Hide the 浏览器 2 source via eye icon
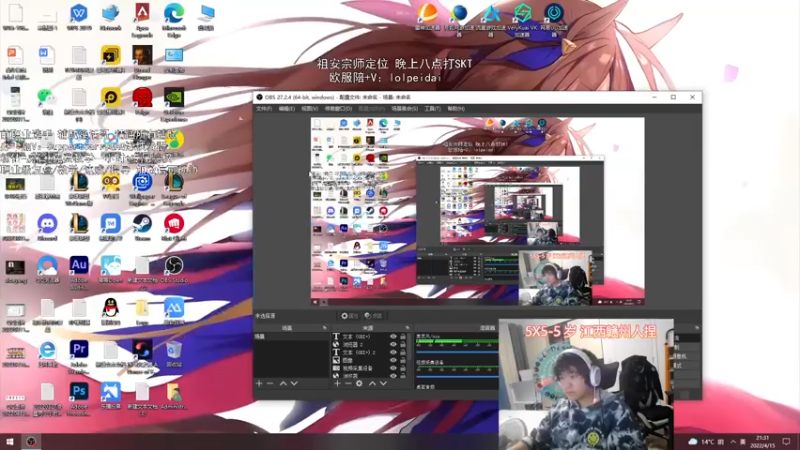Screen dimensions: 800x450 (x=393, y=344)
